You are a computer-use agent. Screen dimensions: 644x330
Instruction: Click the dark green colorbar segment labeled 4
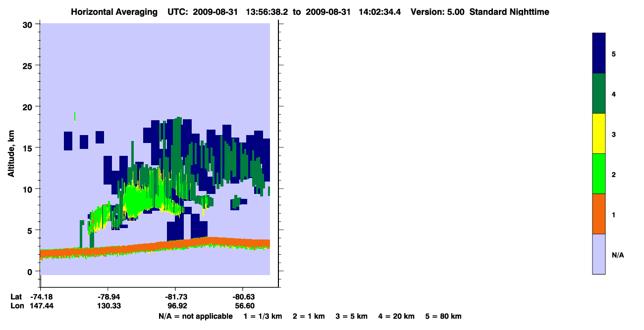(599, 94)
